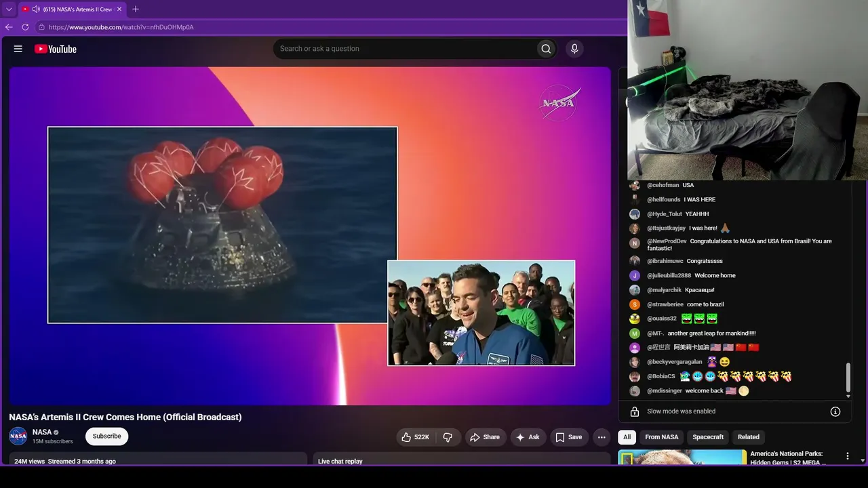Click the 15M subscribers text
The image size is (868, 488).
click(53, 442)
